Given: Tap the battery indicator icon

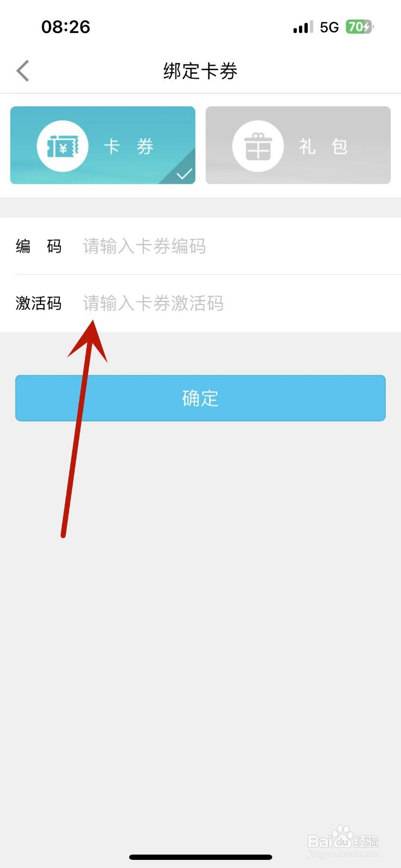Looking at the screenshot, I should click(360, 27).
